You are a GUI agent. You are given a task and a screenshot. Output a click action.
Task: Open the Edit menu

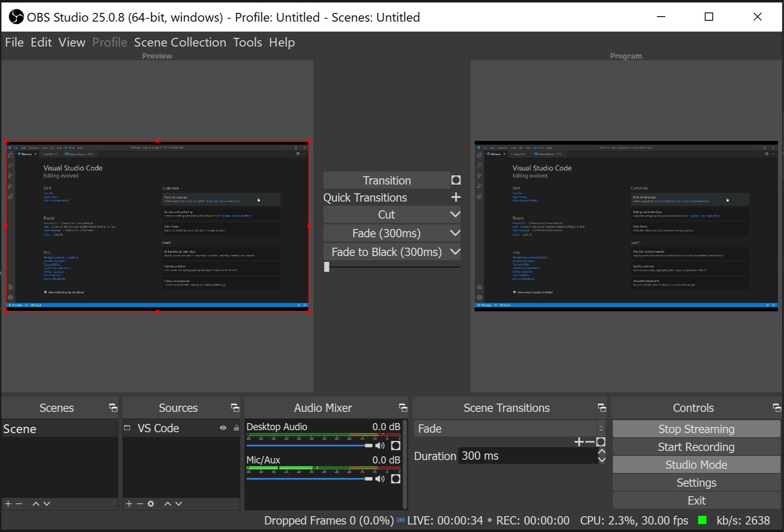click(x=41, y=42)
